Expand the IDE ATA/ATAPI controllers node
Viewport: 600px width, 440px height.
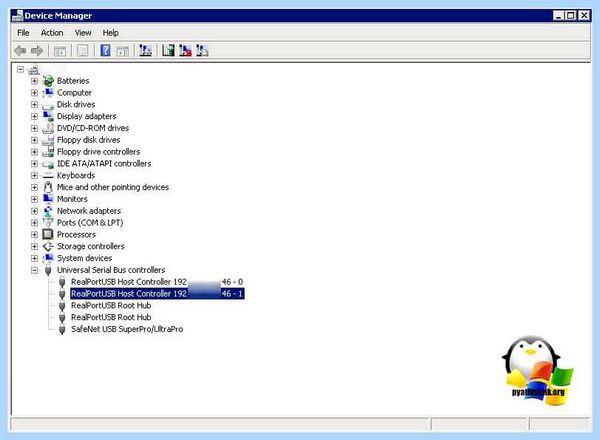34,164
